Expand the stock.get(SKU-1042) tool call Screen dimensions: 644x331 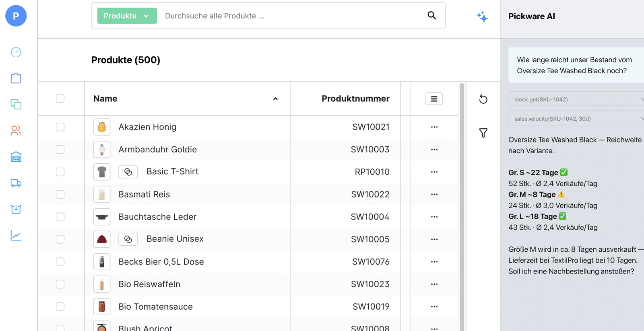[576, 99]
